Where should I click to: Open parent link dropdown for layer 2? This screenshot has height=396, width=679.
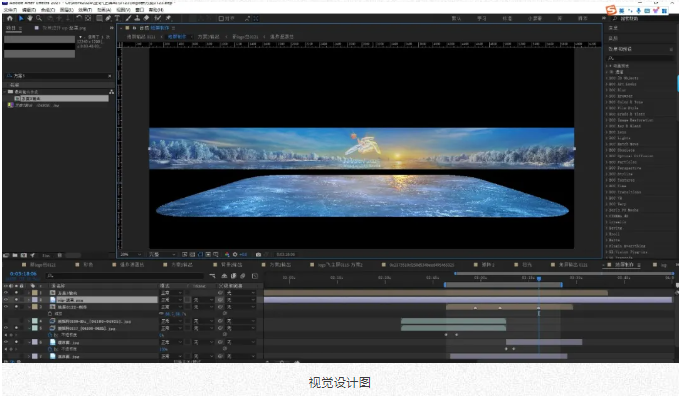241,300
